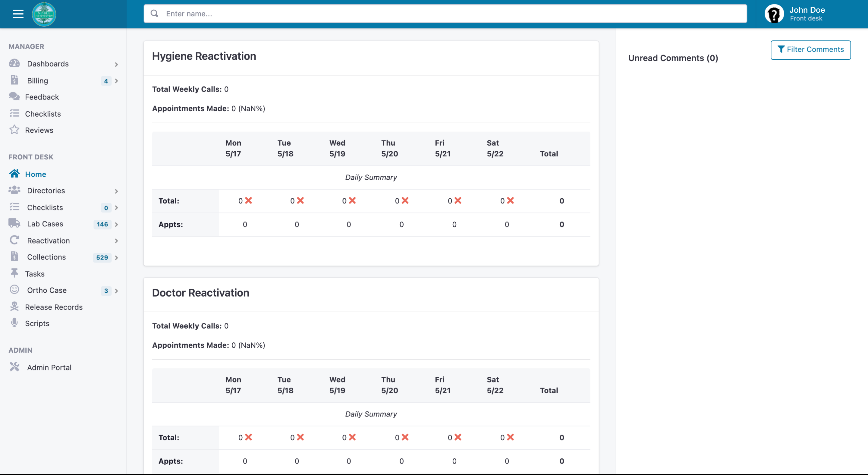Expand the Reactivation submenu chevron
The image size is (868, 475).
[x=116, y=241]
